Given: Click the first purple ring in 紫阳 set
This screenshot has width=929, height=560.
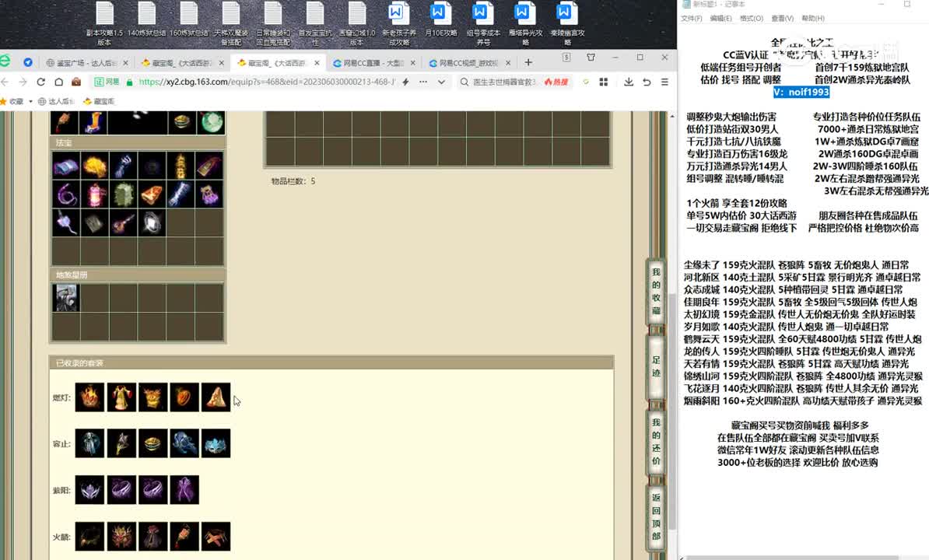Looking at the screenshot, I should point(121,489).
